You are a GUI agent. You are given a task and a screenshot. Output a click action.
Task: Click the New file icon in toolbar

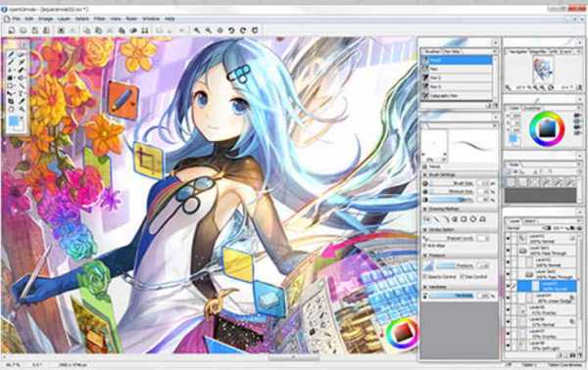[x=11, y=30]
